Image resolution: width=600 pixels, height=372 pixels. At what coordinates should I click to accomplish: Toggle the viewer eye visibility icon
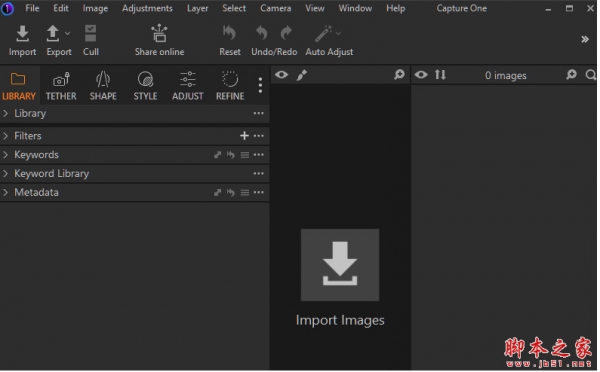click(x=281, y=75)
